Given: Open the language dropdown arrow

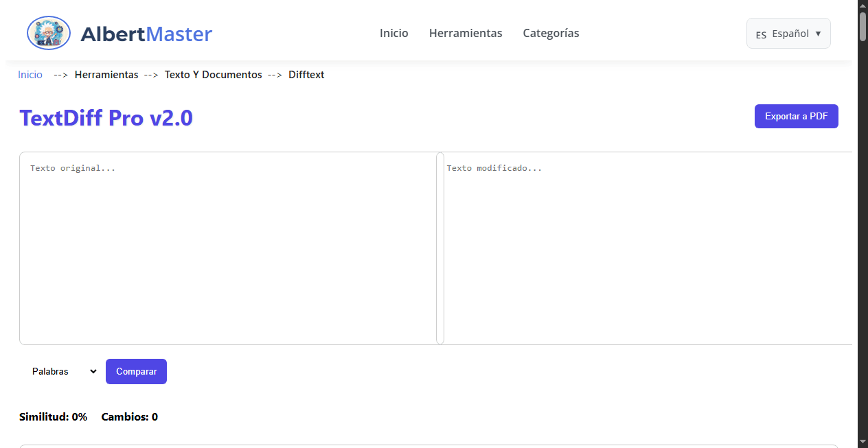Looking at the screenshot, I should tap(818, 33).
